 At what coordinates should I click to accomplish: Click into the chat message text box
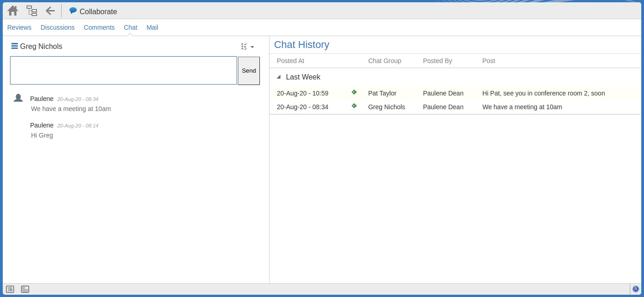[x=123, y=70]
